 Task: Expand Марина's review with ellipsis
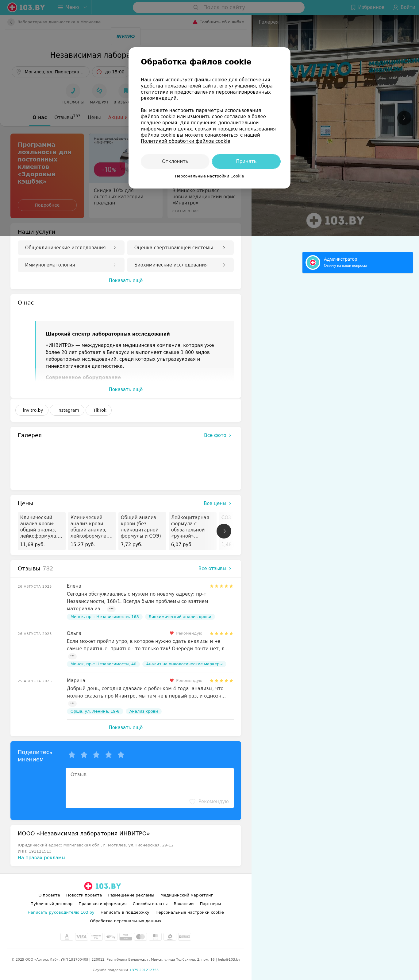click(x=72, y=703)
